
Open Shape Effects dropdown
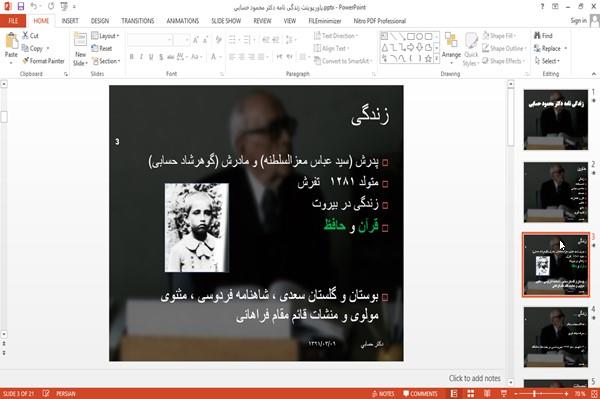(504, 61)
